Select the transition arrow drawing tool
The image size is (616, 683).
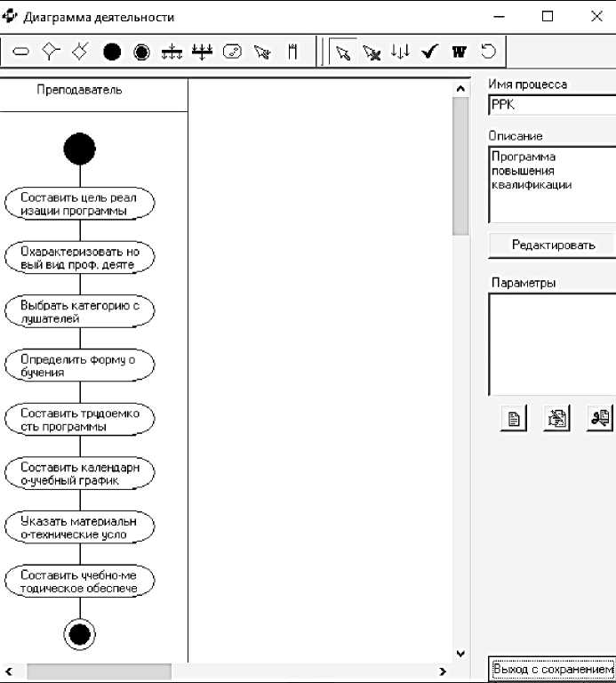[262, 52]
